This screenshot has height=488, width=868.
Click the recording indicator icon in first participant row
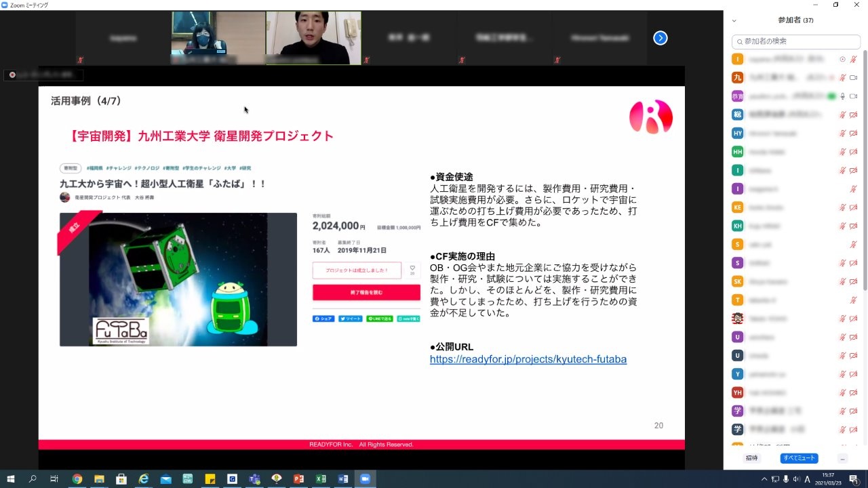pos(843,60)
